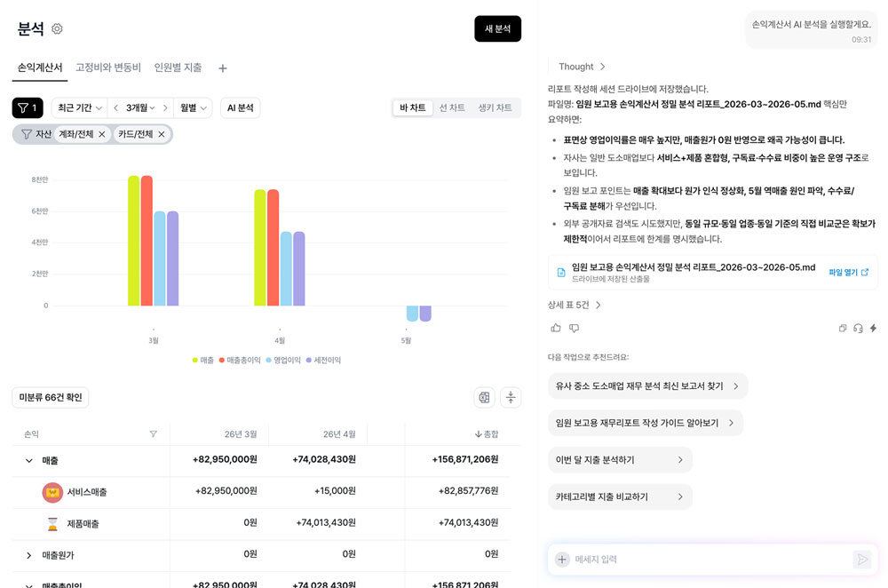Add a new tab with plus icon
This screenshot has height=588, width=888.
click(x=223, y=68)
